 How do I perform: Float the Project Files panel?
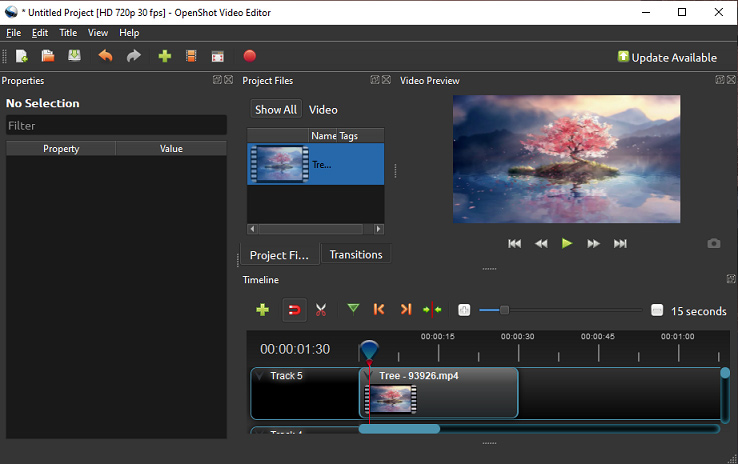tap(375, 80)
